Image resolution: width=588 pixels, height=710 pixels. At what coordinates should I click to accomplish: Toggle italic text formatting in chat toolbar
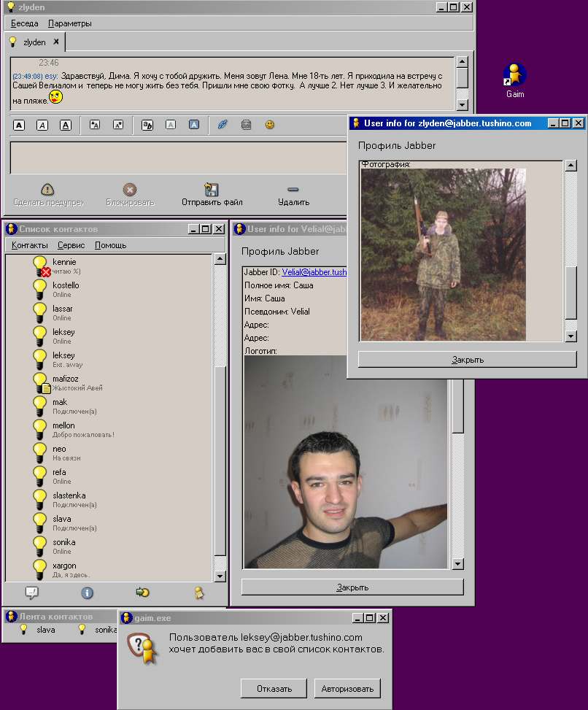point(42,125)
